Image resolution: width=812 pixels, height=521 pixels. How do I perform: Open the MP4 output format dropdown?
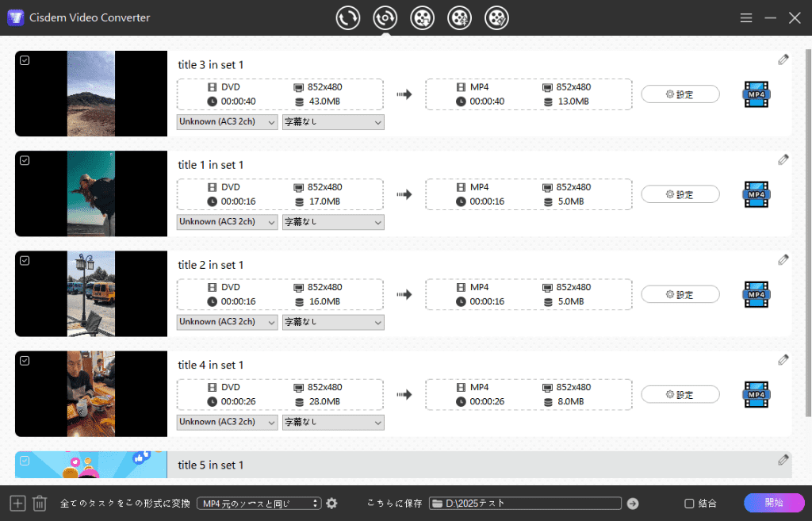pyautogui.click(x=259, y=504)
